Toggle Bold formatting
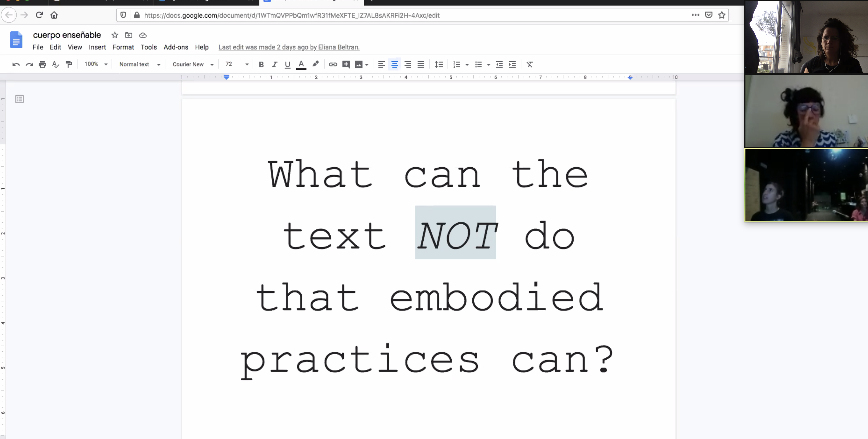 261,64
